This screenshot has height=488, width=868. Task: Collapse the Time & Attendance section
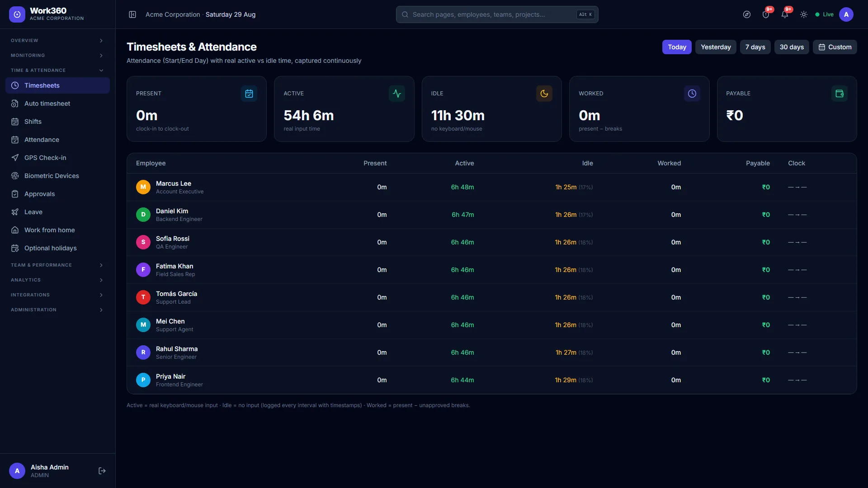pos(57,70)
